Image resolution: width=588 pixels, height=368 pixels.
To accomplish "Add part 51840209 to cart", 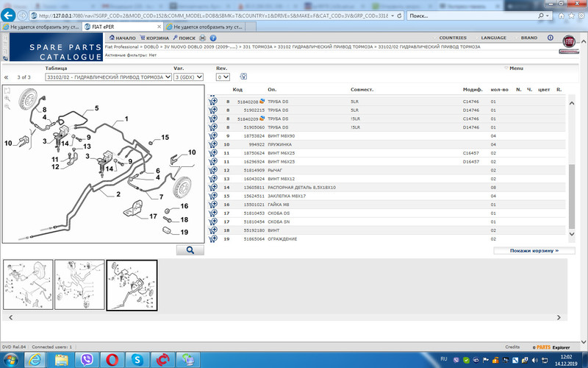I will tap(213, 118).
